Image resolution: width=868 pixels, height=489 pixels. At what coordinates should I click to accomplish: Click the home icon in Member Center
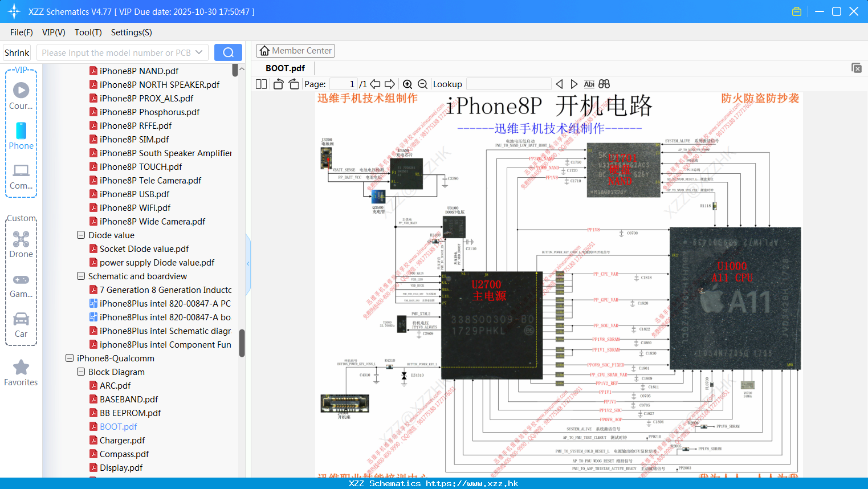(264, 51)
